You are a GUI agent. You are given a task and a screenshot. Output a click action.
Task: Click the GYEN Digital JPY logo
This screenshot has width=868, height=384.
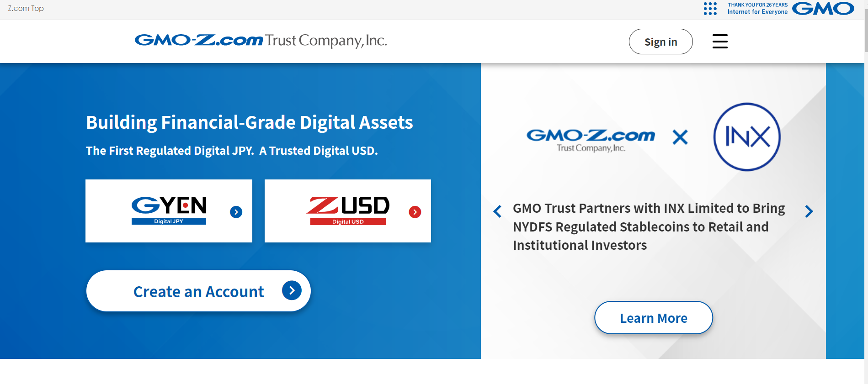(x=169, y=210)
